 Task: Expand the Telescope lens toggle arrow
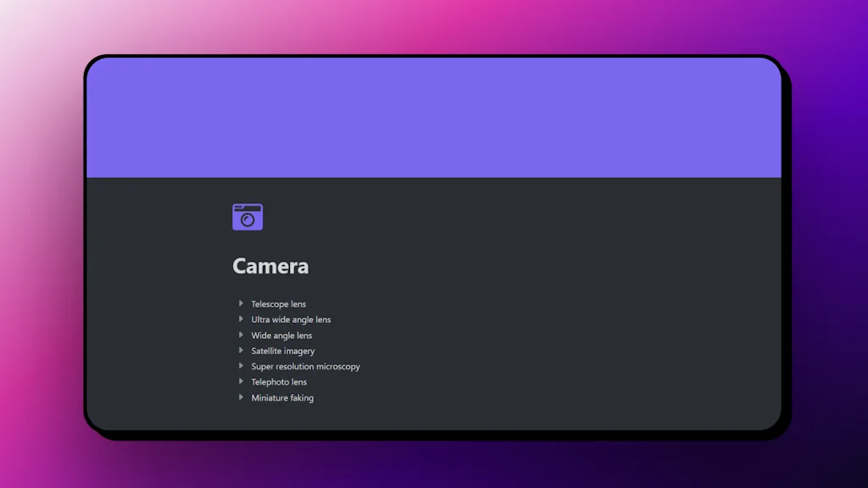coord(241,303)
